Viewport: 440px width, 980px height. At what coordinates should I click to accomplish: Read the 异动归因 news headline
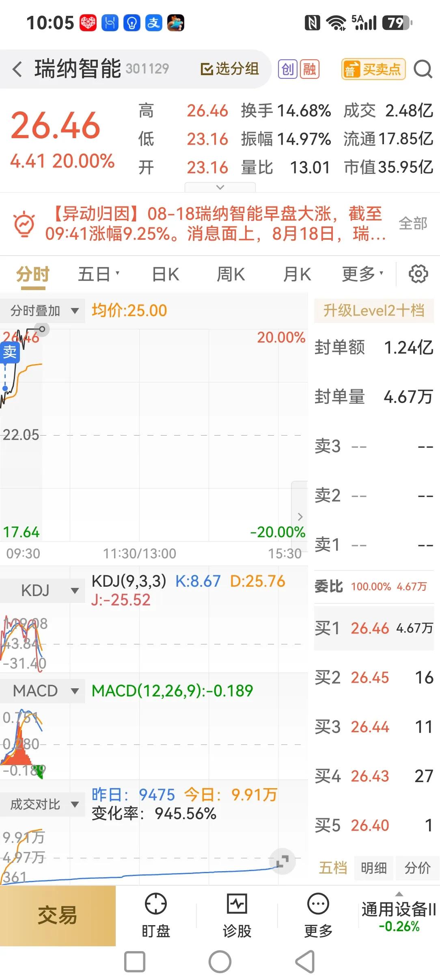click(x=216, y=223)
